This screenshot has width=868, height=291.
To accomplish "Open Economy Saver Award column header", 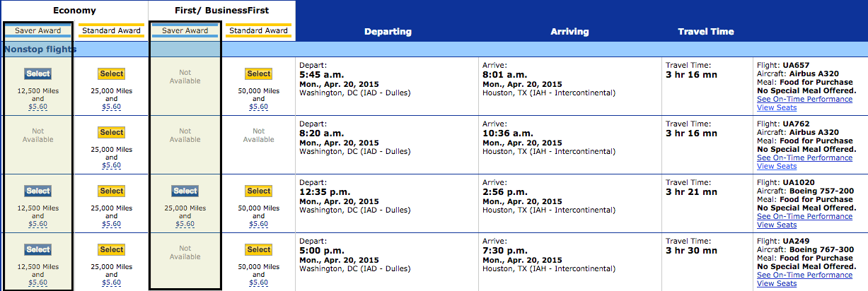I will (38, 30).
